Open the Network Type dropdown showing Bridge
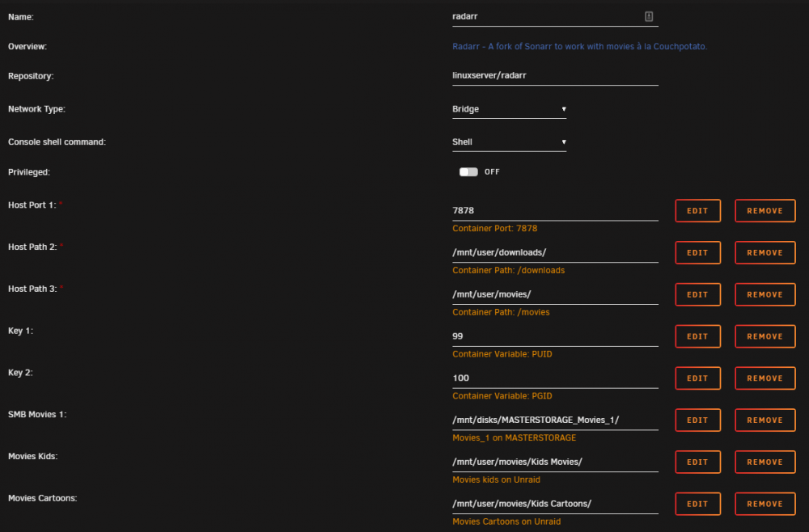This screenshot has width=809, height=532. tap(509, 109)
